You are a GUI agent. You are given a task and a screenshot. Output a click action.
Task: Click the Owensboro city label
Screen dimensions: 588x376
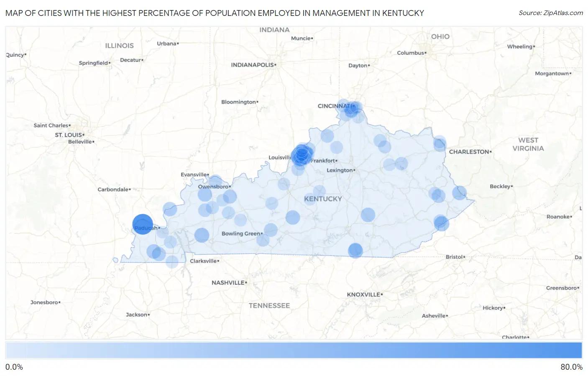point(213,187)
